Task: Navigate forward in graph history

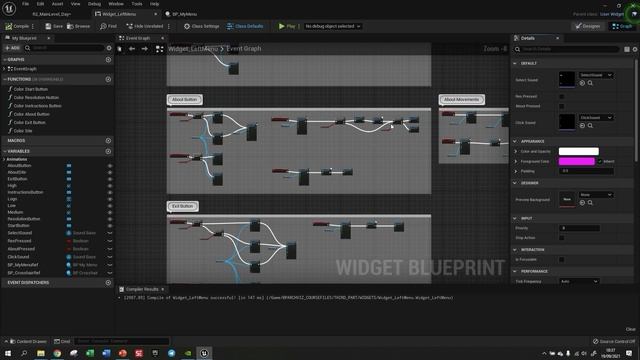Action: pyautogui.click(x=144, y=49)
